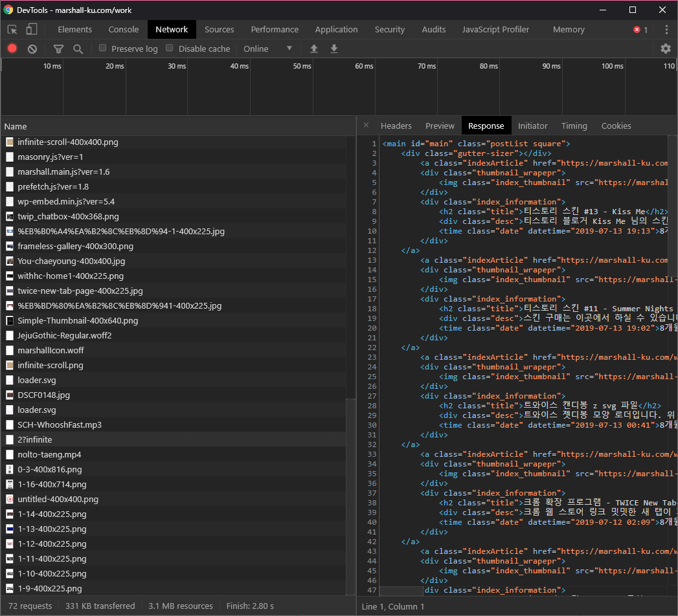The width and height of the screenshot is (678, 616).
Task: Open the network search magnifier
Action: [78, 49]
